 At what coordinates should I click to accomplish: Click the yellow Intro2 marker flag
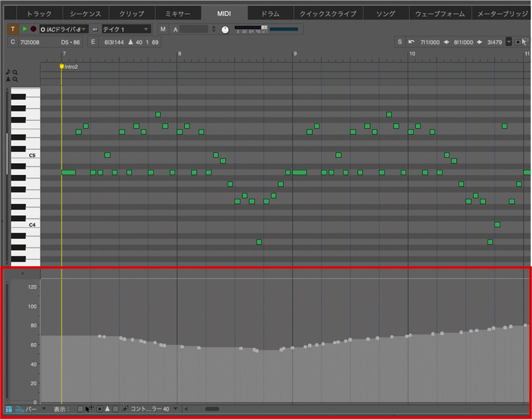62,66
